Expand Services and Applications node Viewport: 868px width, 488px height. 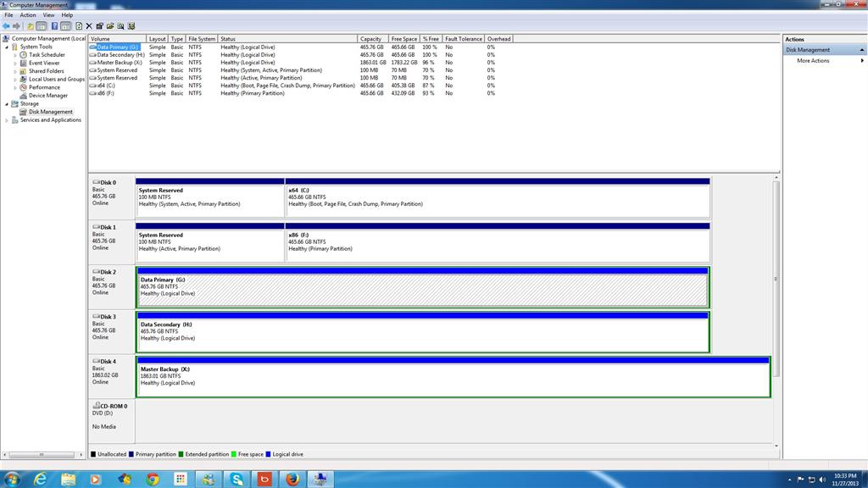tap(7, 120)
